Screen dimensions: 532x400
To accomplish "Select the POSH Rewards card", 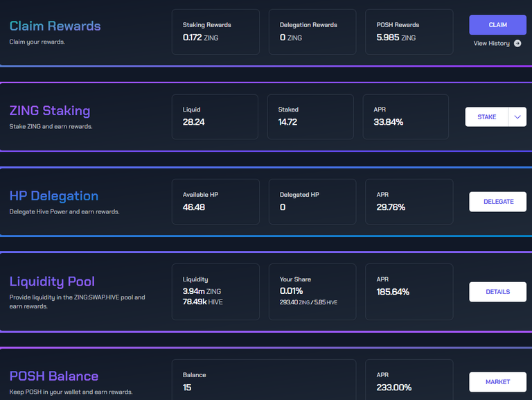I will [409, 32].
